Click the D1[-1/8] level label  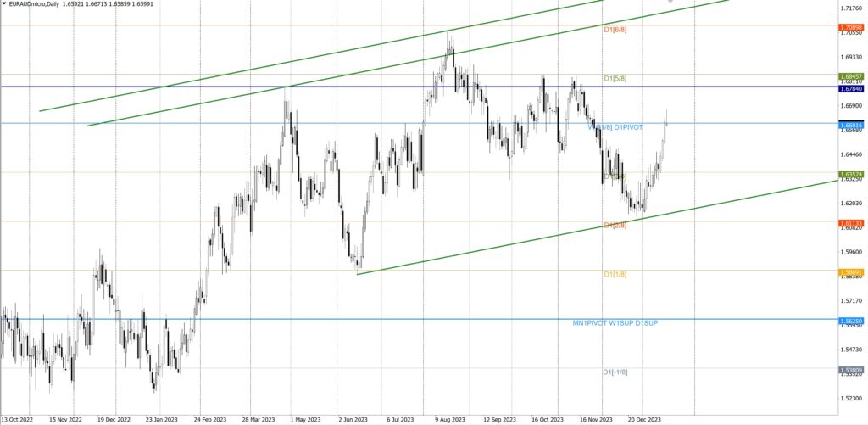tap(615, 372)
